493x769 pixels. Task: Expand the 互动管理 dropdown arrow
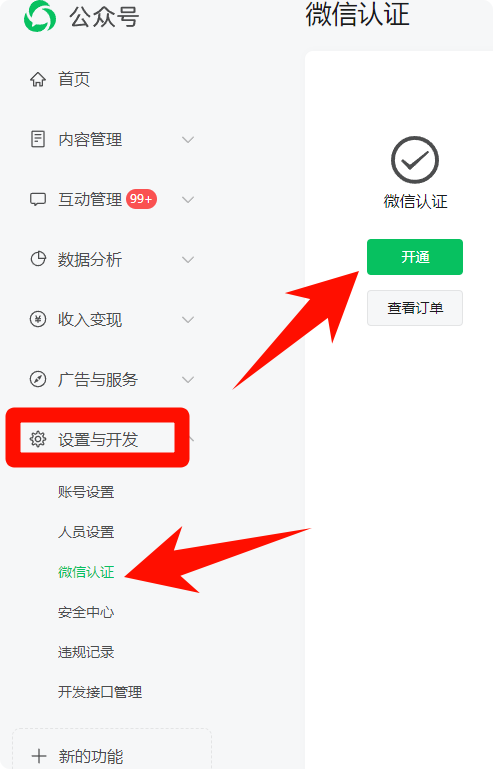click(x=188, y=200)
